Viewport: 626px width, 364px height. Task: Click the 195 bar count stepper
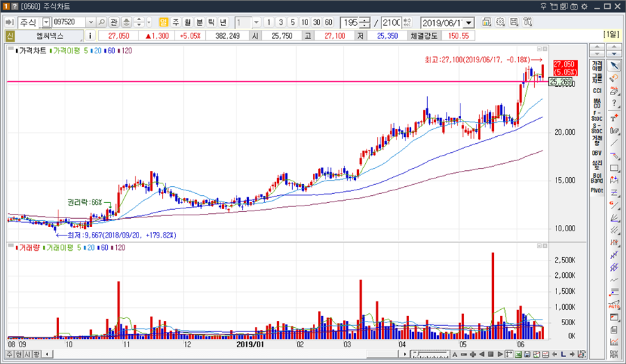364,22
